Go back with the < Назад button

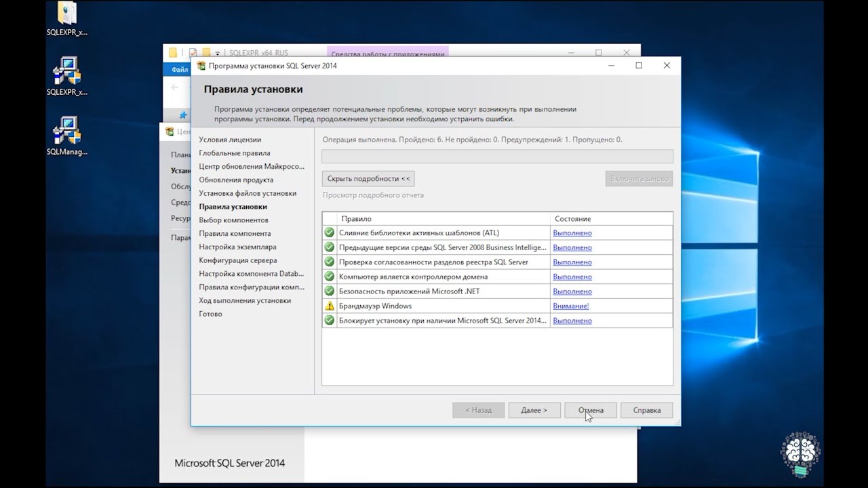click(478, 410)
